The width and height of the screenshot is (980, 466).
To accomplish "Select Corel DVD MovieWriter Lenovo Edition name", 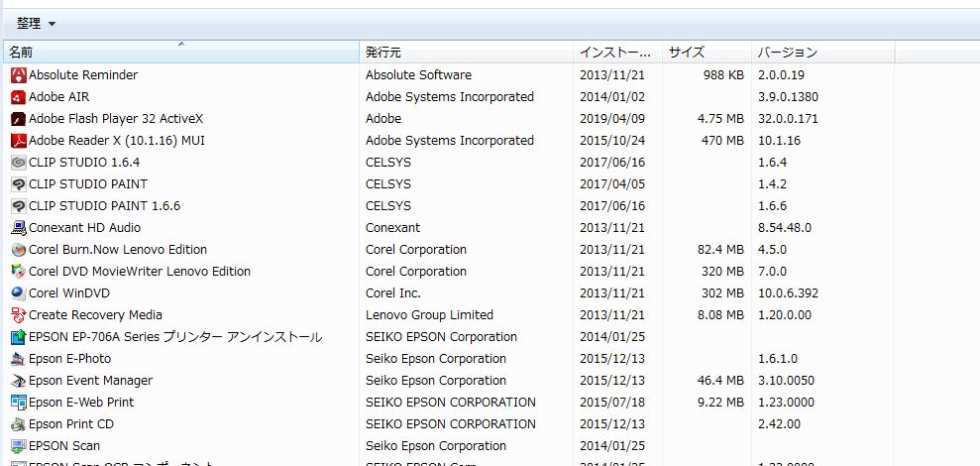I will click(140, 272).
